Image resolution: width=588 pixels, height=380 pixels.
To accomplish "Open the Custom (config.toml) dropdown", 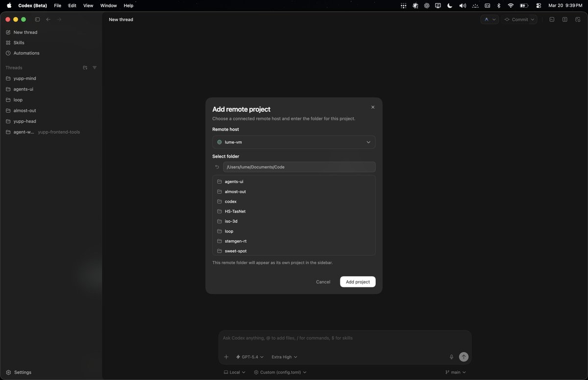I will [280, 372].
